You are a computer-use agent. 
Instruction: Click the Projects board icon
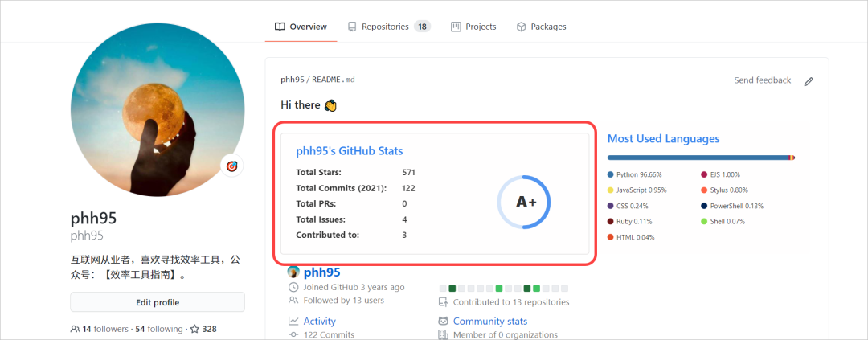pos(456,27)
